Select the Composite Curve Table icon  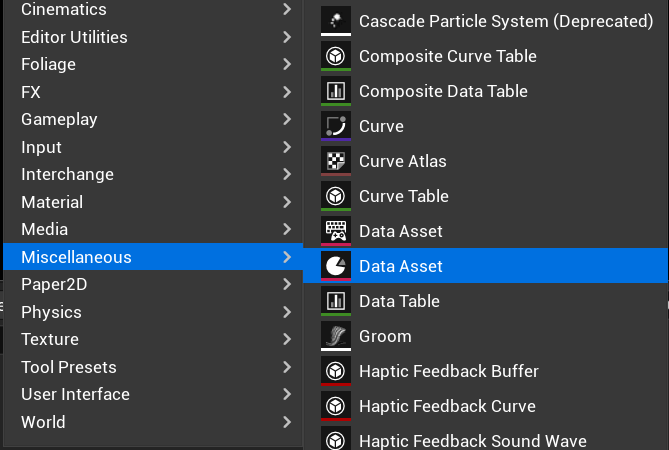[x=336, y=56]
